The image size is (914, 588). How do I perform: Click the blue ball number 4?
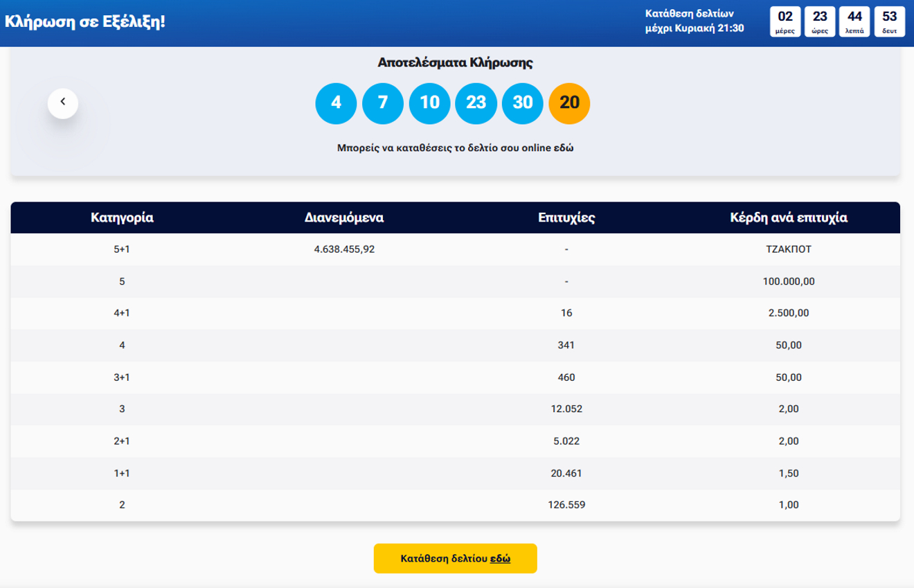click(x=336, y=103)
